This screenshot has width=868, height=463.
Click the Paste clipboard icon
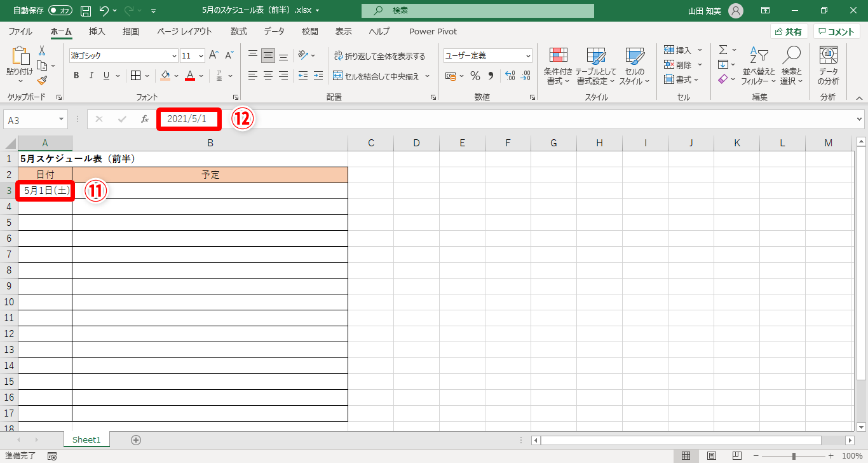click(x=20, y=56)
